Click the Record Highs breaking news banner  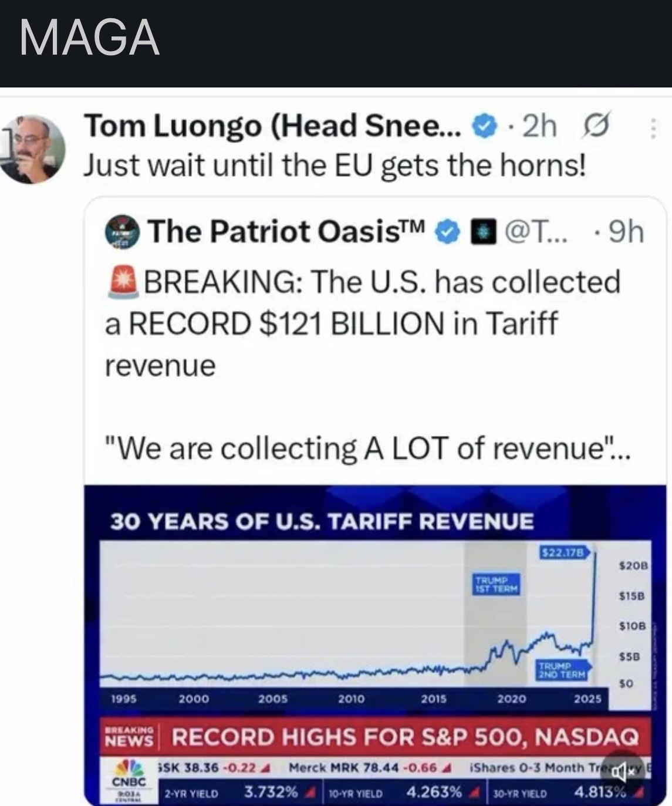pos(404,737)
